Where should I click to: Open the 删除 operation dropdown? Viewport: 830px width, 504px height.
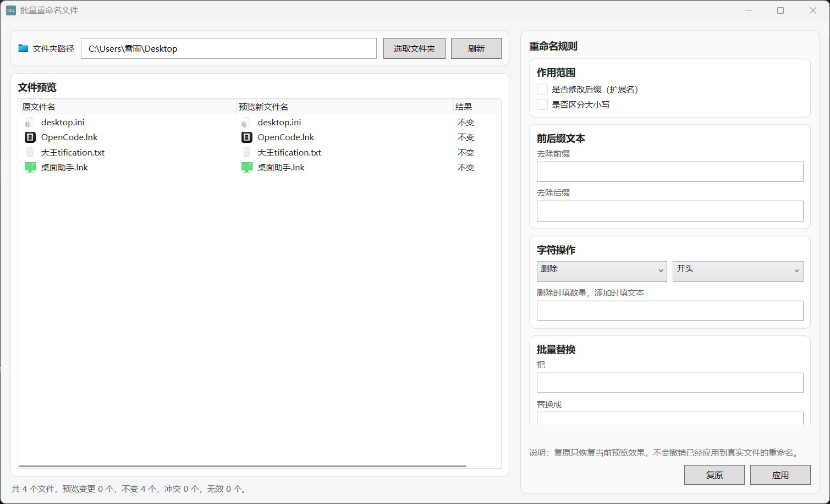(601, 271)
